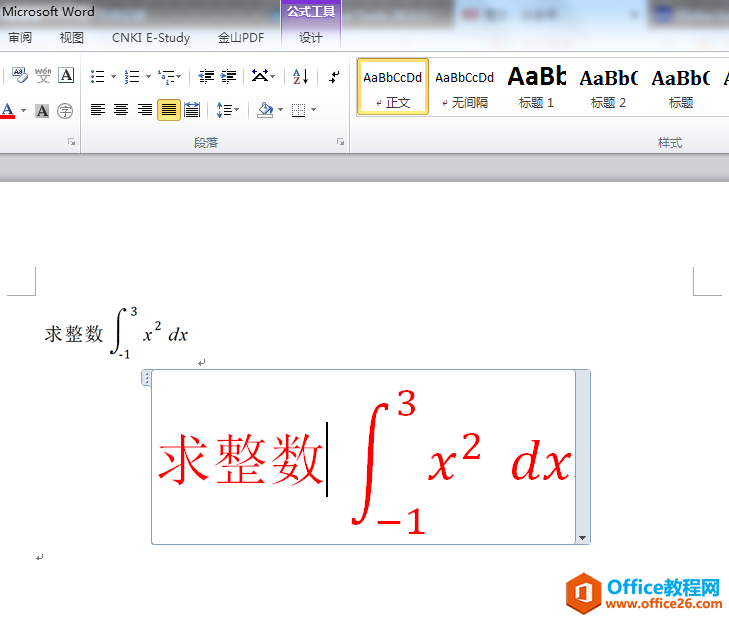Apply the 标题 style
This screenshot has height=621, width=729.
click(x=681, y=86)
